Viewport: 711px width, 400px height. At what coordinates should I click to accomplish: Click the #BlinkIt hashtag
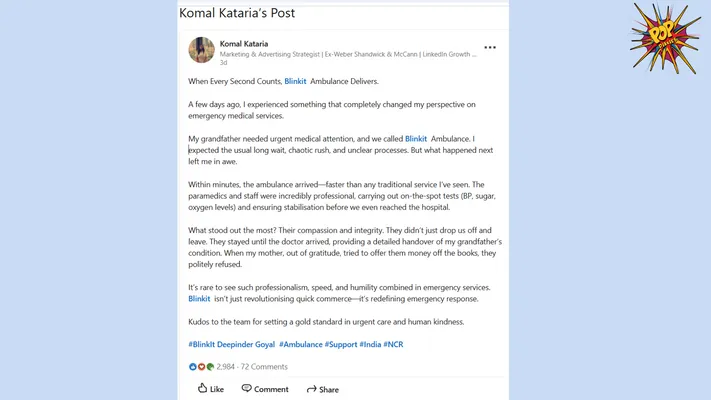tap(204, 344)
